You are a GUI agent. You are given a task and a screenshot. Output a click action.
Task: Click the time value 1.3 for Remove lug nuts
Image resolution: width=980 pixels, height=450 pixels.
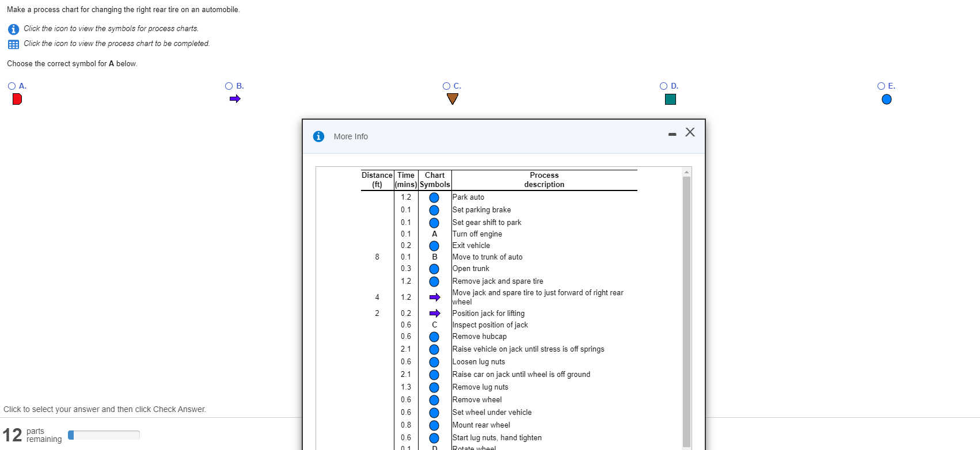pos(406,387)
